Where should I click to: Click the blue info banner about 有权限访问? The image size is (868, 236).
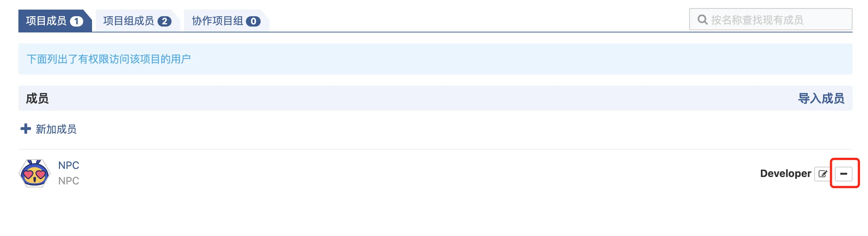(435, 59)
